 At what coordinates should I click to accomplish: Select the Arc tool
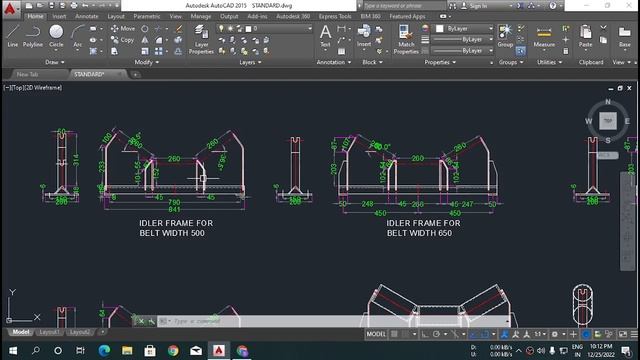point(78,36)
